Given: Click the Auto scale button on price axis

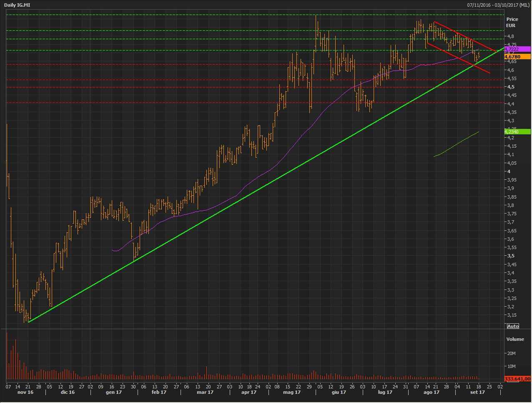Looking at the screenshot, I should [x=513, y=326].
